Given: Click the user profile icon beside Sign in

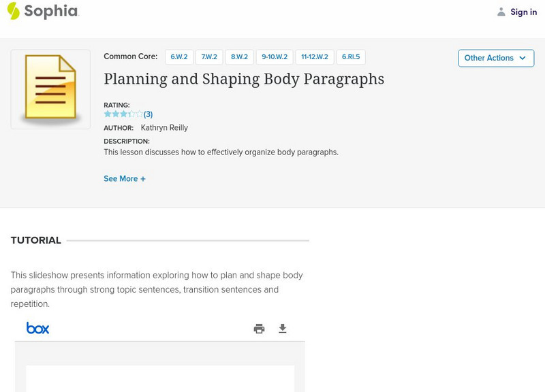Looking at the screenshot, I should [x=501, y=12].
